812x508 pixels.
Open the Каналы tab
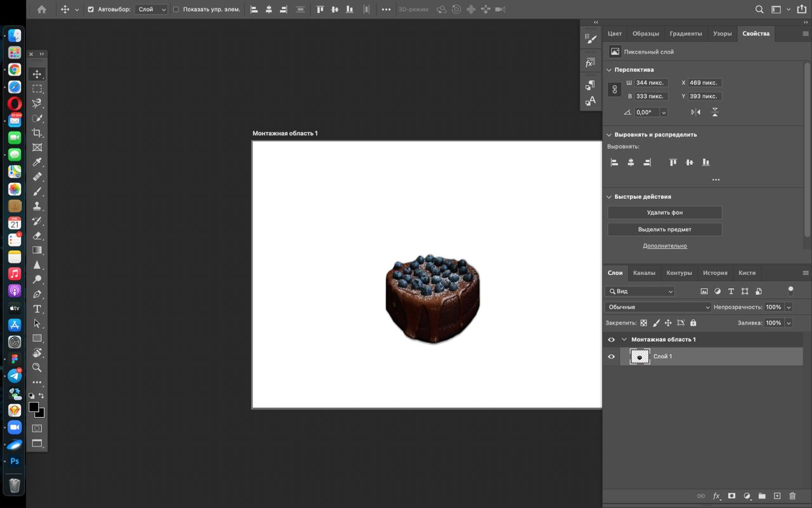644,273
